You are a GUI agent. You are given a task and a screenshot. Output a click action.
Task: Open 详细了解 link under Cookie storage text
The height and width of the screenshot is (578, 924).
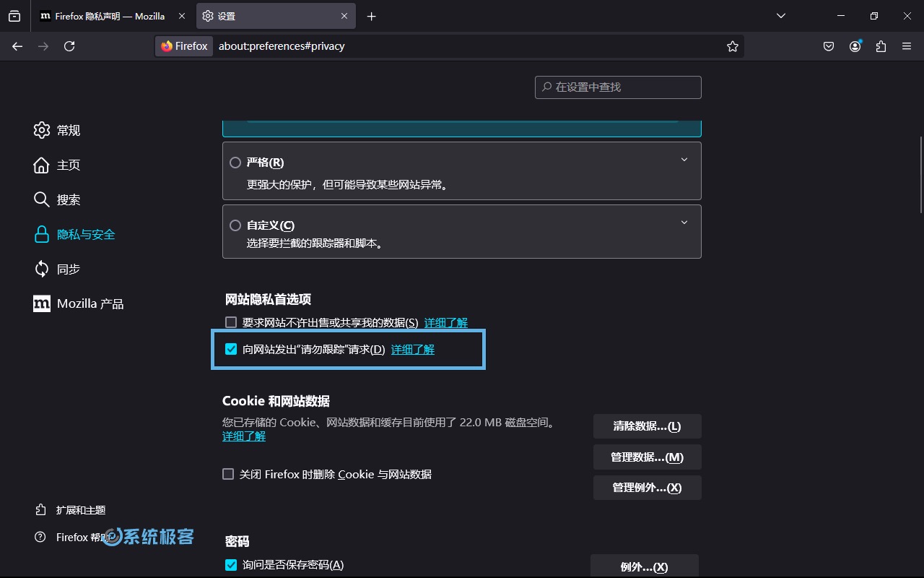244,436
